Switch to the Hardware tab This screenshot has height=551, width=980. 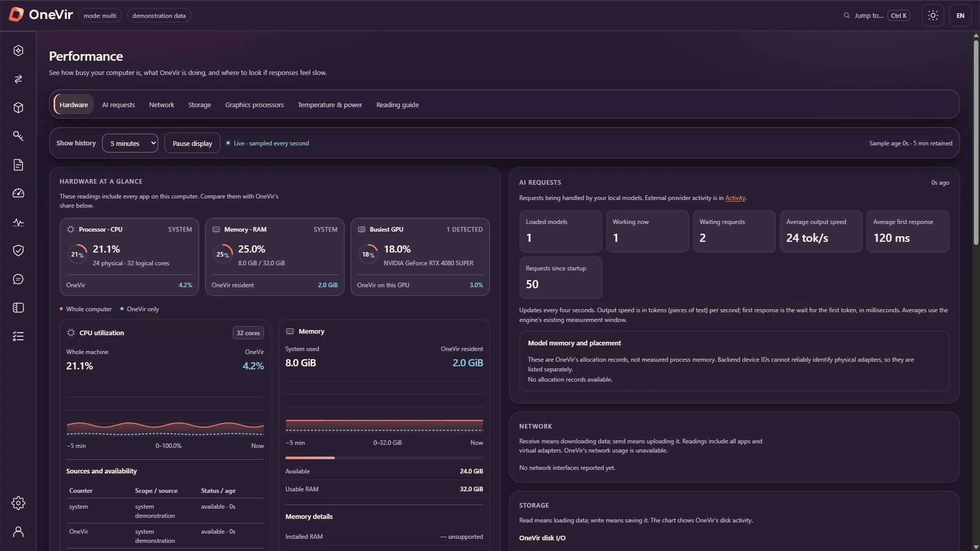pos(73,105)
